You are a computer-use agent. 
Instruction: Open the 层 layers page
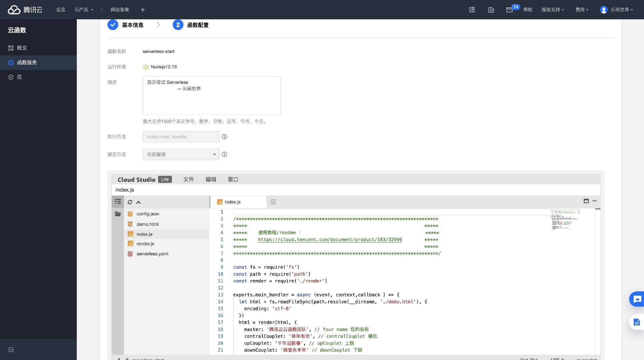coord(38,77)
